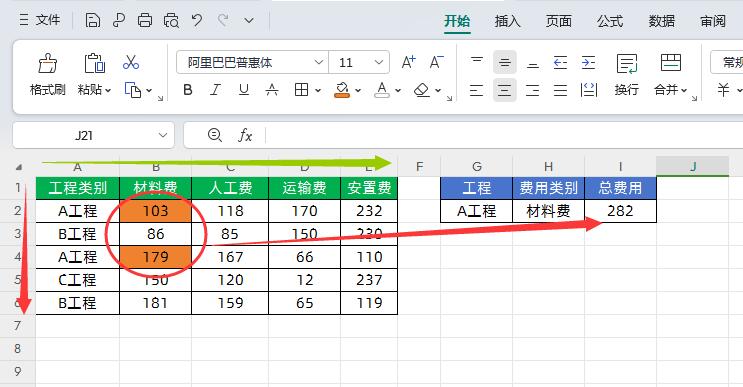Click the Copy icon

(x=133, y=90)
